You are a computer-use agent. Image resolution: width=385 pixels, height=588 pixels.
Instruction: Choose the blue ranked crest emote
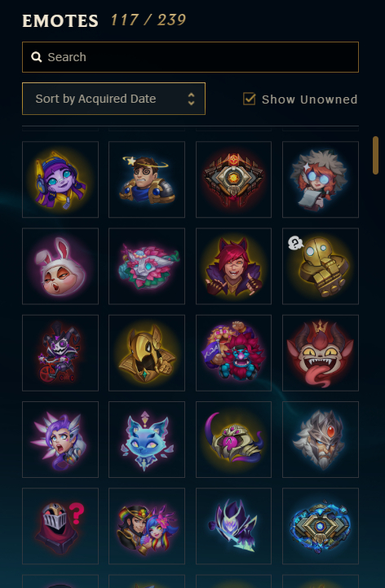click(321, 526)
